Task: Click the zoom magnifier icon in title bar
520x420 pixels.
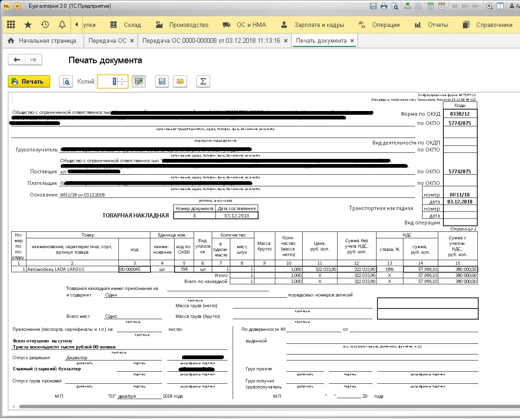Action: coord(489,6)
